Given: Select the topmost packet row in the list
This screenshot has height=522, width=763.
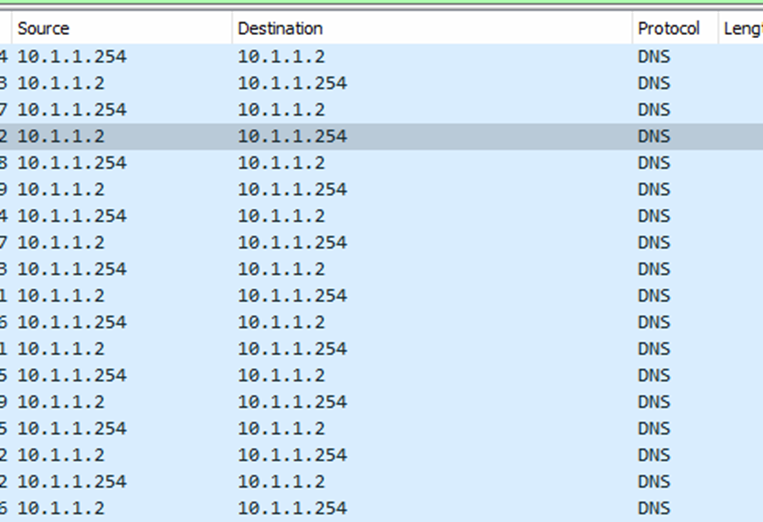Looking at the screenshot, I should tap(71, 57).
